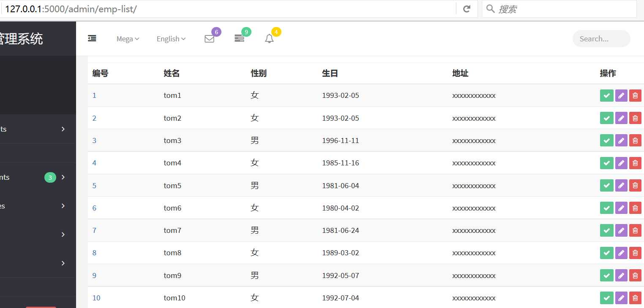Open employee number 3 link
This screenshot has width=644, height=308.
point(94,140)
